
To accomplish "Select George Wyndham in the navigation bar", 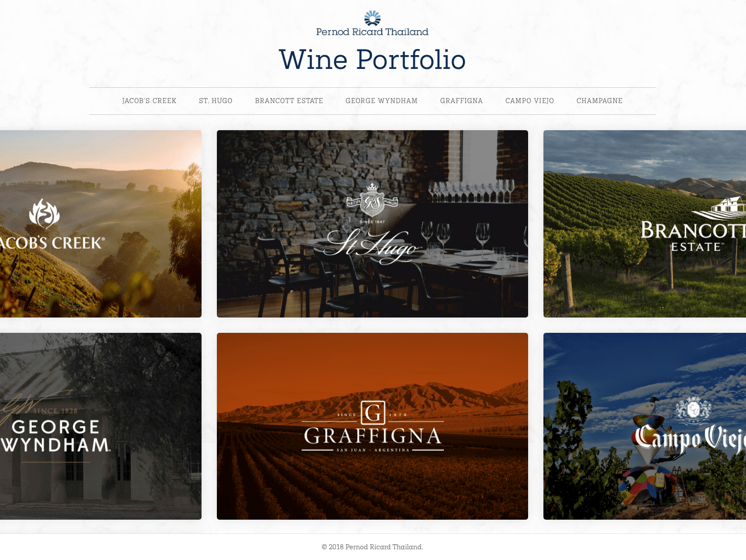I will 382,101.
